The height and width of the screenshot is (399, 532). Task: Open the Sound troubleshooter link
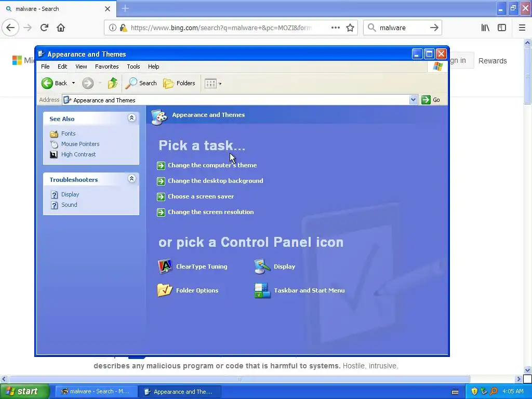coord(69,205)
